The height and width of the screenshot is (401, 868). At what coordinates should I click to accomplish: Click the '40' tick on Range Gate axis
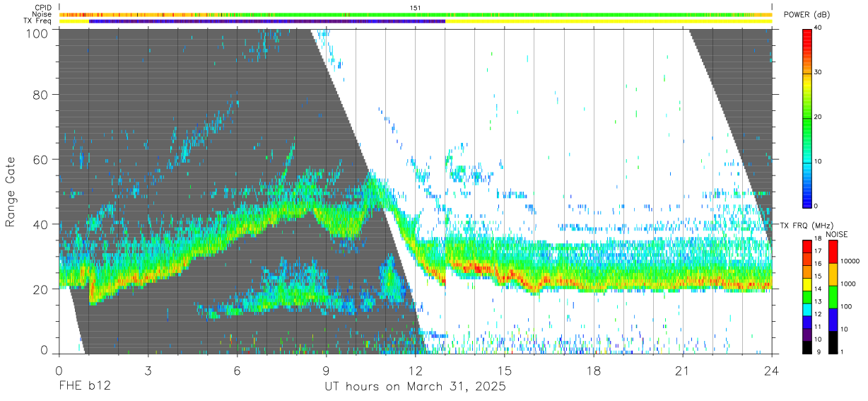pyautogui.click(x=42, y=225)
